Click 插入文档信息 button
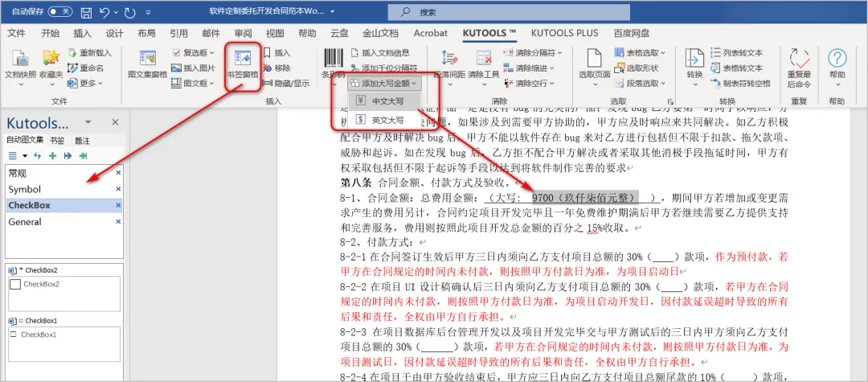868x382 pixels. click(380, 53)
